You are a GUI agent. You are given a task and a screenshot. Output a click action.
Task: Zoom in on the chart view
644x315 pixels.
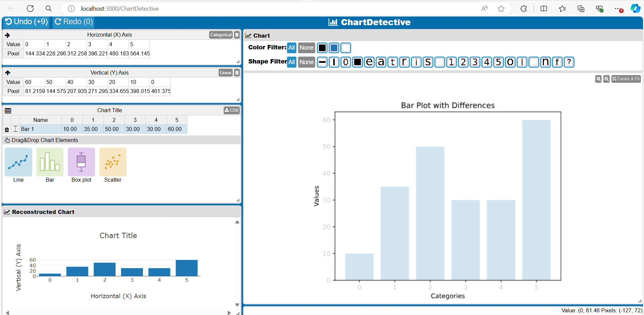(x=599, y=79)
